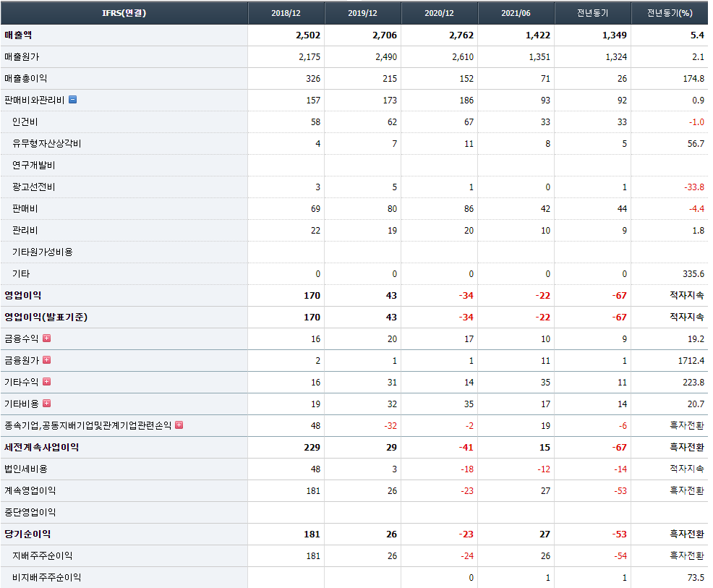Collapse the 판매비와관리비 row with minus icon
The width and height of the screenshot is (713, 588).
73,100
